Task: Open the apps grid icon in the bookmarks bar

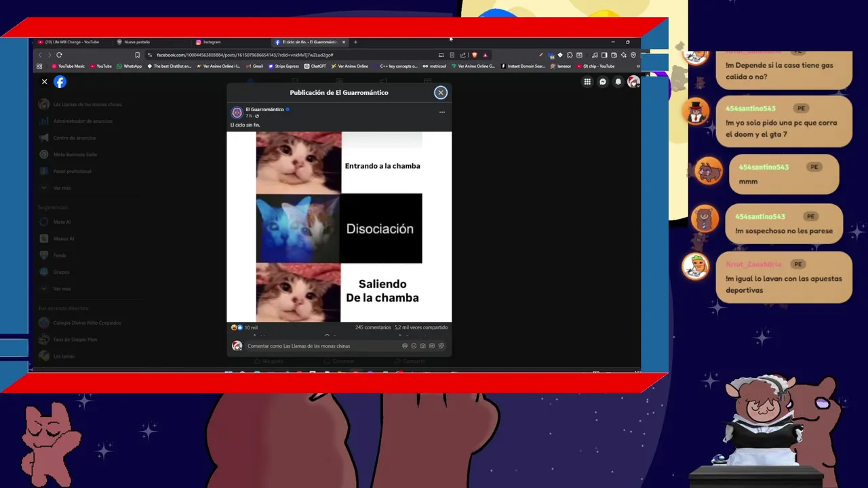Action: 39,66
